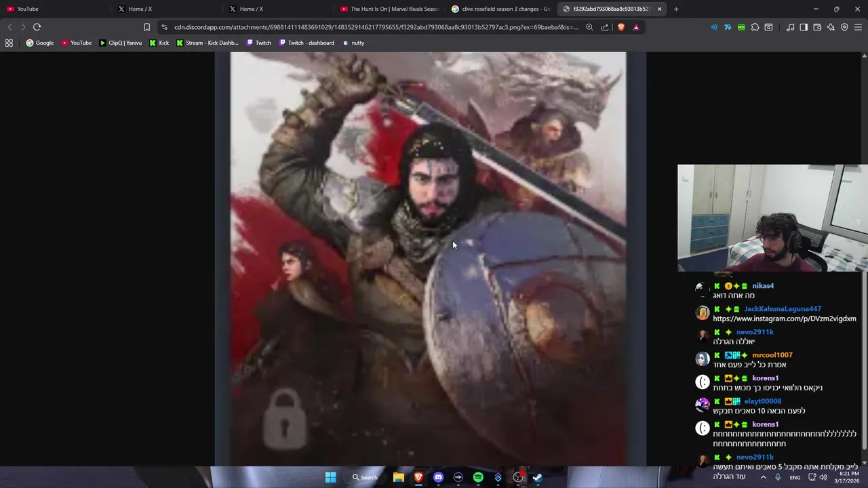Go back to the previous page

9,27
